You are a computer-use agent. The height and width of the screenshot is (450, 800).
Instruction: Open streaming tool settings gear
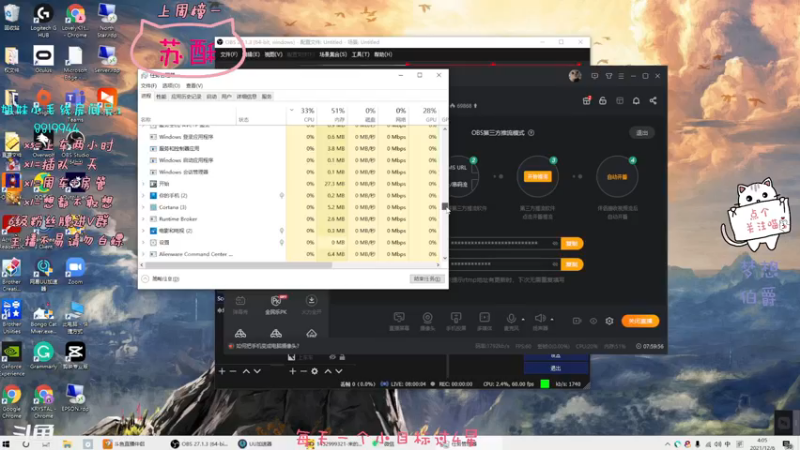pyautogui.click(x=609, y=321)
